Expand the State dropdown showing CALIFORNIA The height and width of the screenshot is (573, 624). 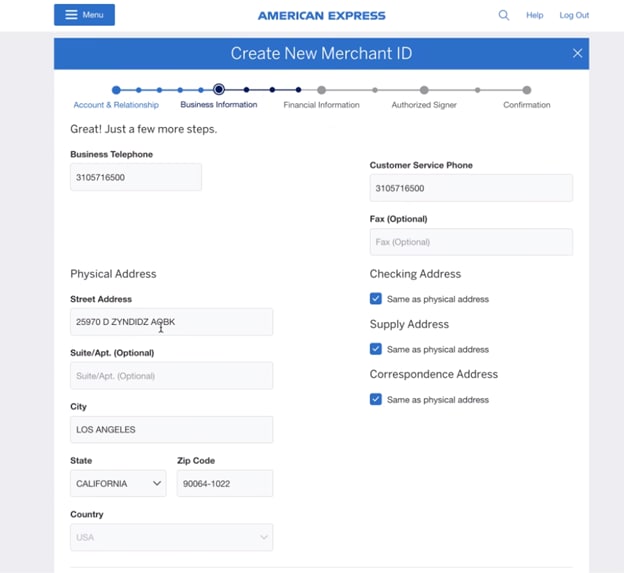pyautogui.click(x=118, y=484)
